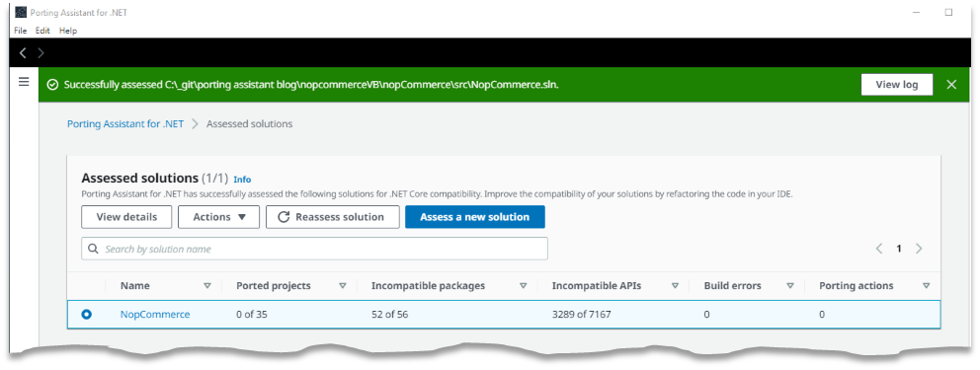Click the Porting Assistant app icon in title bar

21,12
